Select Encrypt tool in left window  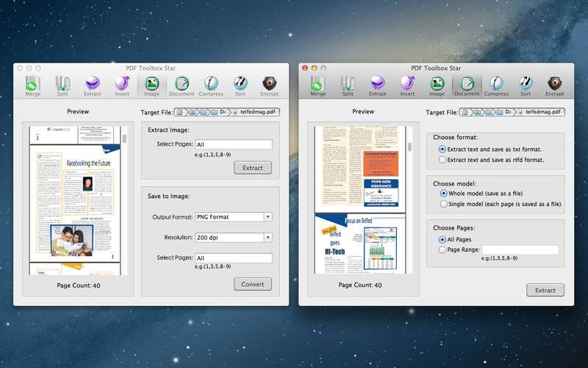pos(270,86)
